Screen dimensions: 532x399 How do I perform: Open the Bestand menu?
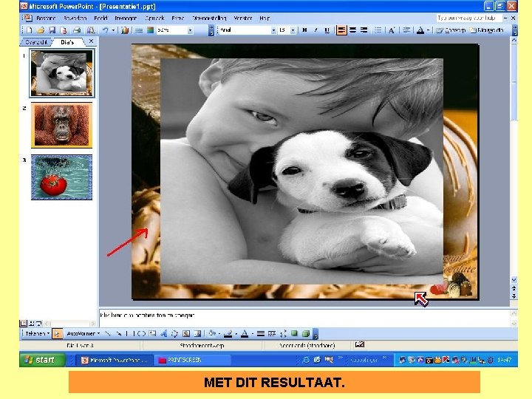[x=46, y=18]
